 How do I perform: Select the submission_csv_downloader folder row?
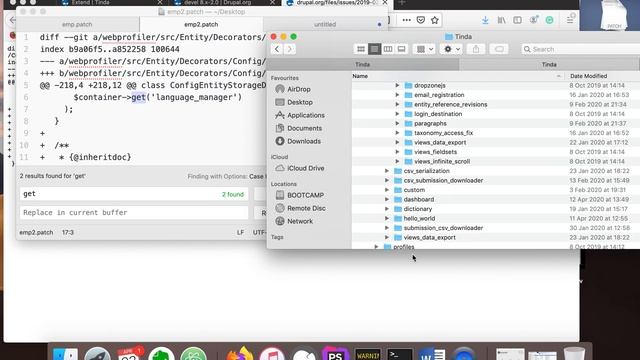(496, 228)
